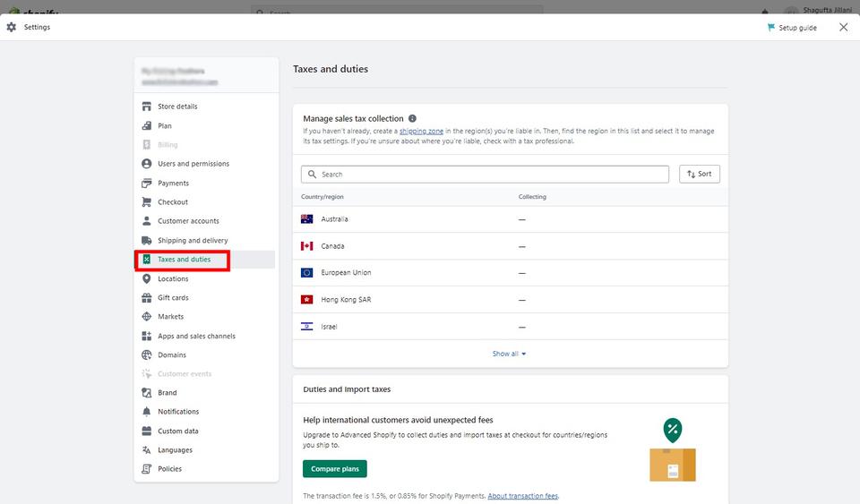Click the Locations pin icon

(x=146, y=278)
